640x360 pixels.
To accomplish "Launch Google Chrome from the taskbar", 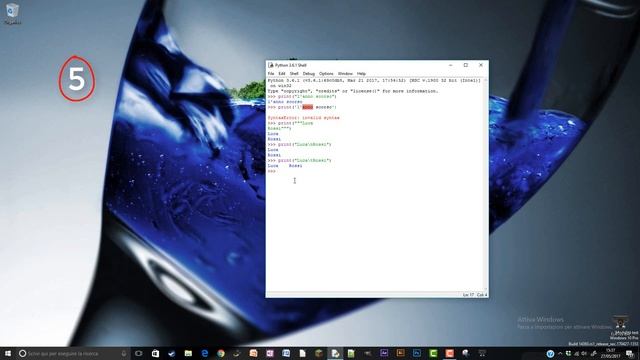I will click(x=221, y=353).
